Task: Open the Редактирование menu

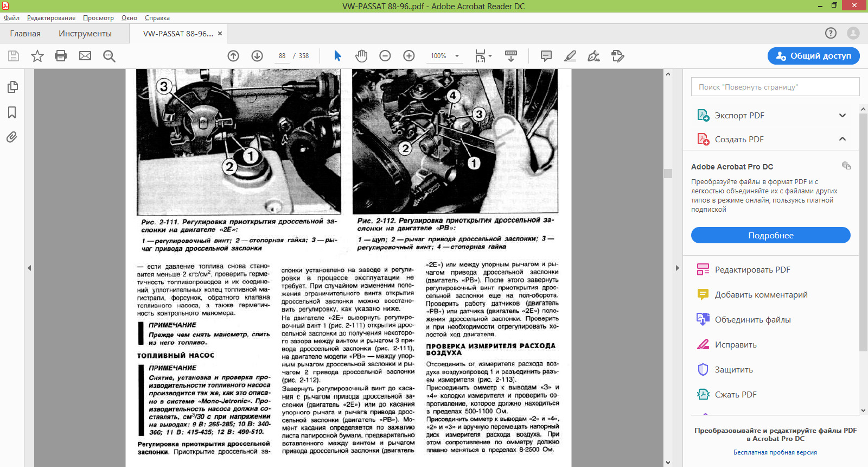Action: (52, 18)
